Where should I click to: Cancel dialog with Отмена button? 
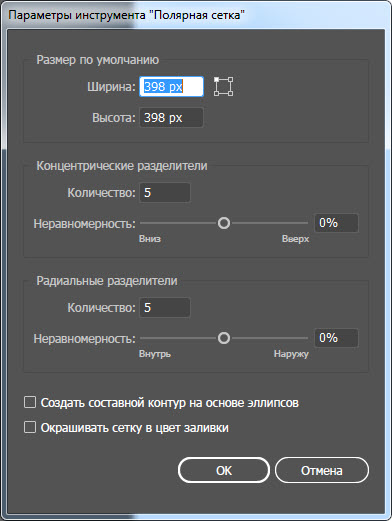(322, 470)
